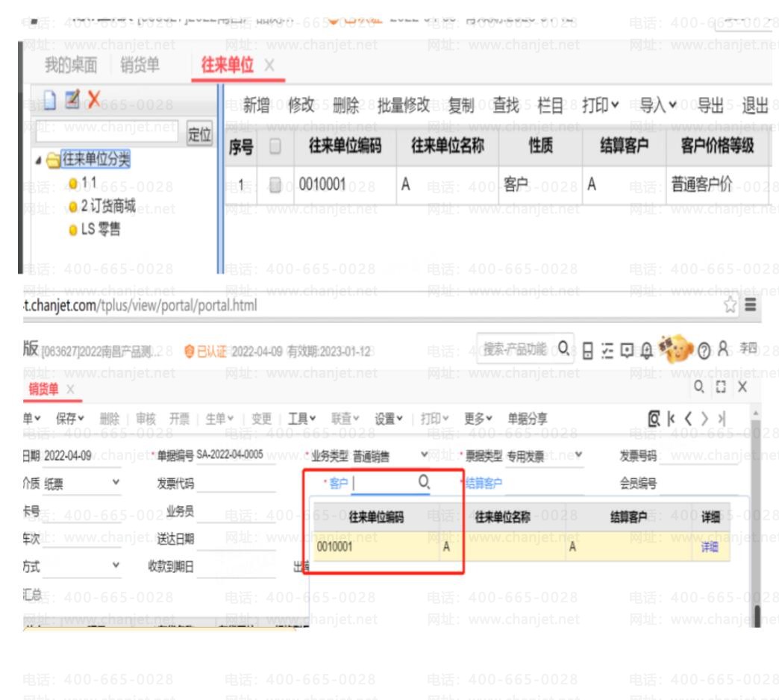This screenshot has height=700, width=779.
Task: Click the red X delete category icon
Action: (x=94, y=99)
